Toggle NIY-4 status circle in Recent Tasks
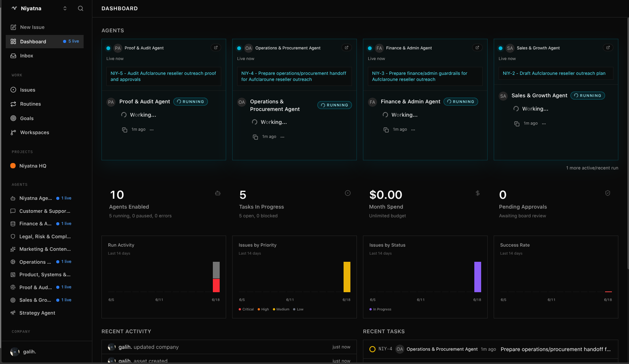 [372, 349]
